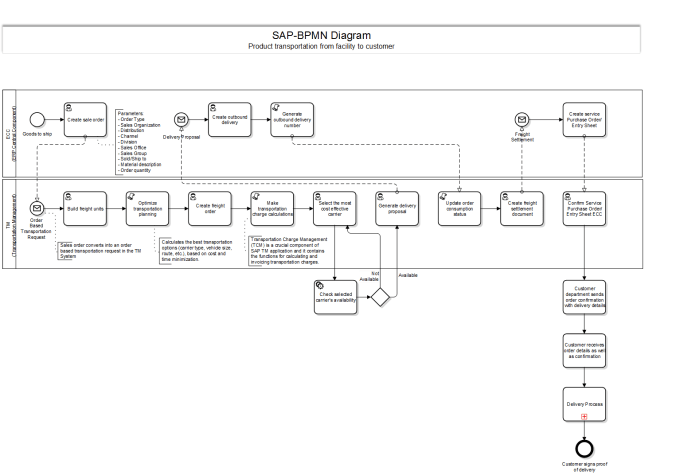Click the Goods to ship label
Image resolution: width=680 pixels, height=475 pixels.
pyautogui.click(x=37, y=134)
